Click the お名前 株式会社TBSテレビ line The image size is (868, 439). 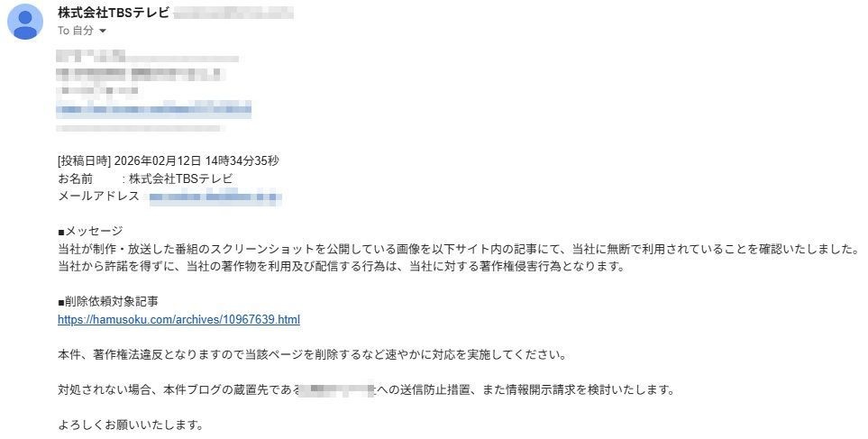146,178
